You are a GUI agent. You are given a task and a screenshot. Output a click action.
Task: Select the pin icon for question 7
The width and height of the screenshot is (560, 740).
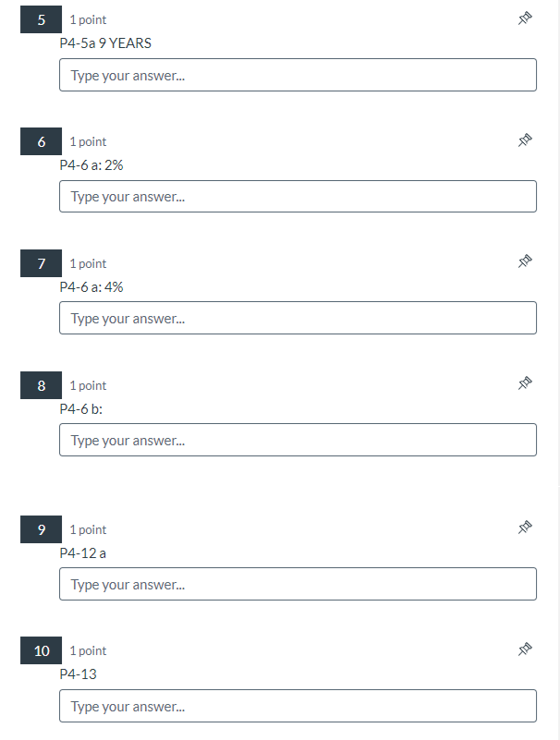[x=525, y=261]
